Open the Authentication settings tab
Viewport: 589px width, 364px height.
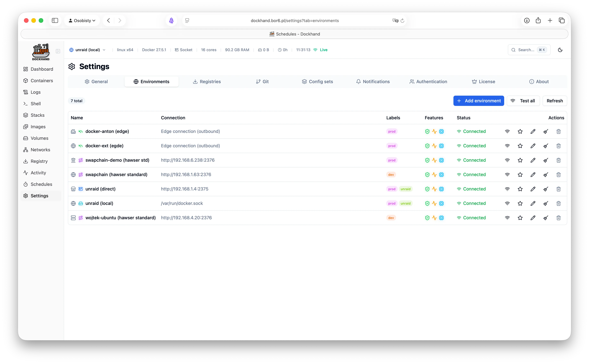point(428,82)
